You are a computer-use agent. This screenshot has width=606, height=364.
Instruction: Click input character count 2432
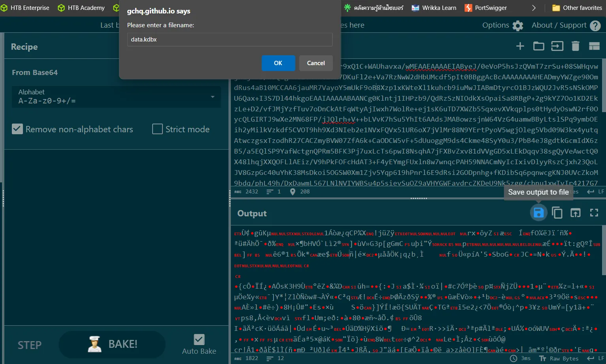click(x=246, y=192)
